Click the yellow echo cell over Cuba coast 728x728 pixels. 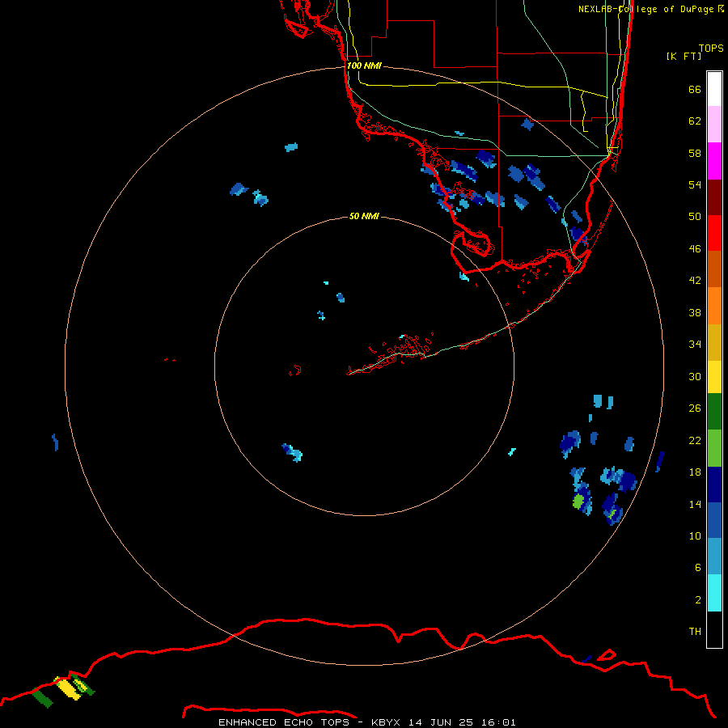70,688
